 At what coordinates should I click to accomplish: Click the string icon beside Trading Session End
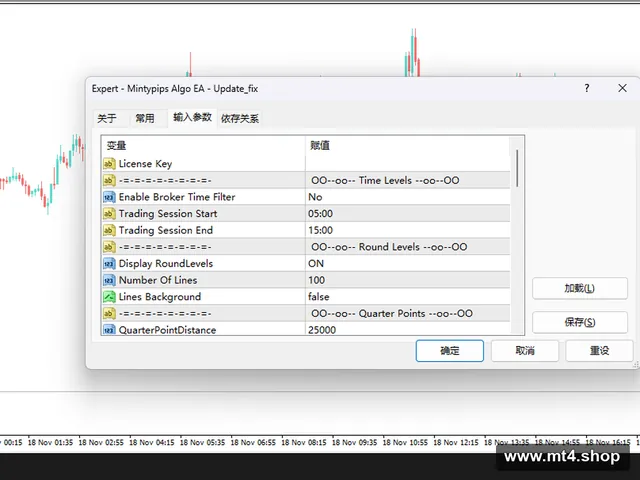coord(109,230)
